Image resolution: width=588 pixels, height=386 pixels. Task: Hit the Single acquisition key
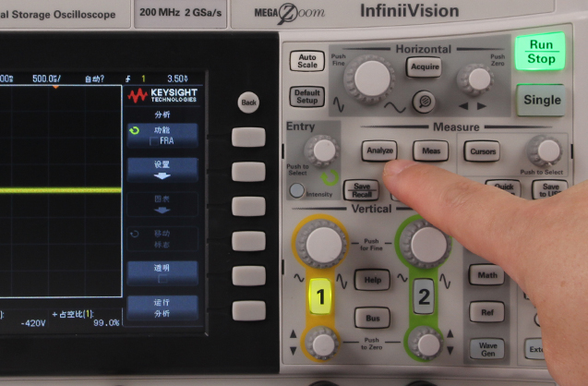click(541, 100)
